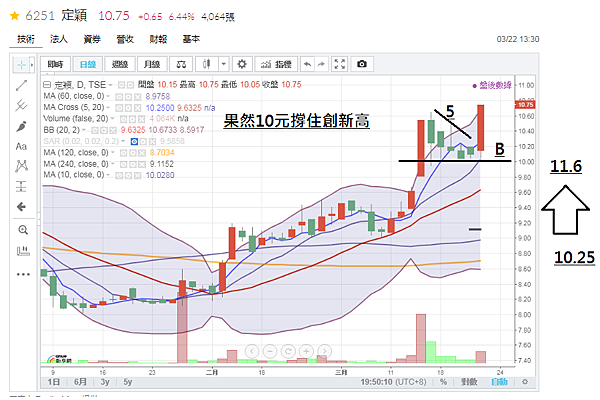Show the hidden SAR indicator via blue eye

click(134, 142)
